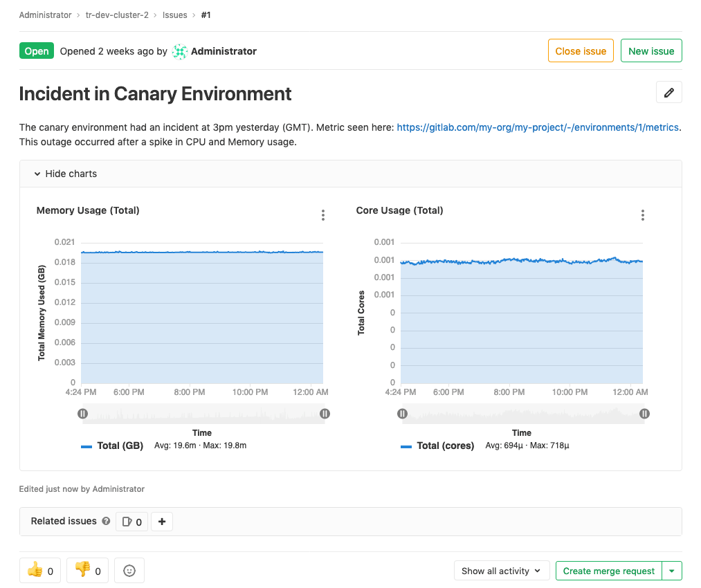Click the Administrator avatar
Image resolution: width=701 pixels, height=588 pixels.
pos(179,50)
